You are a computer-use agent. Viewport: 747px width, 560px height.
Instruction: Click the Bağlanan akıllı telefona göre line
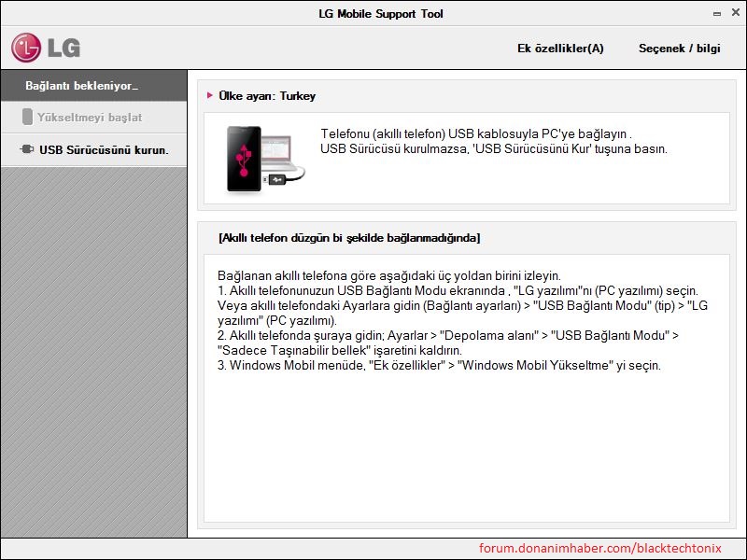tap(389, 275)
